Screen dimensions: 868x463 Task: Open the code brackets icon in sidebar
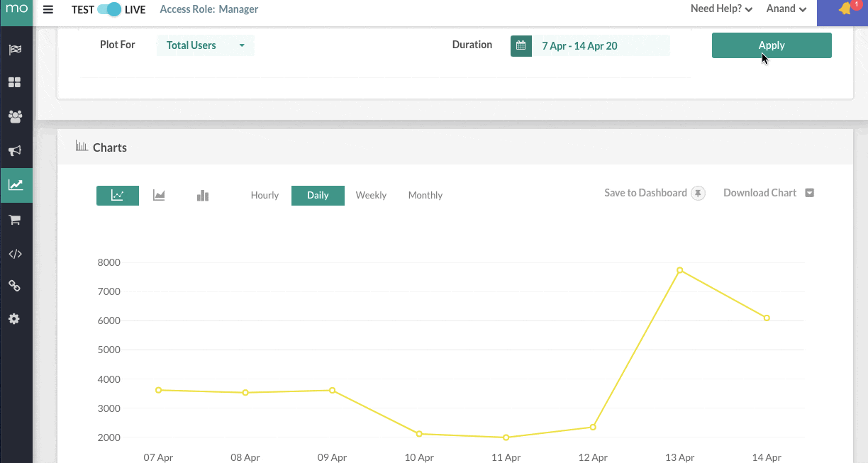15,253
